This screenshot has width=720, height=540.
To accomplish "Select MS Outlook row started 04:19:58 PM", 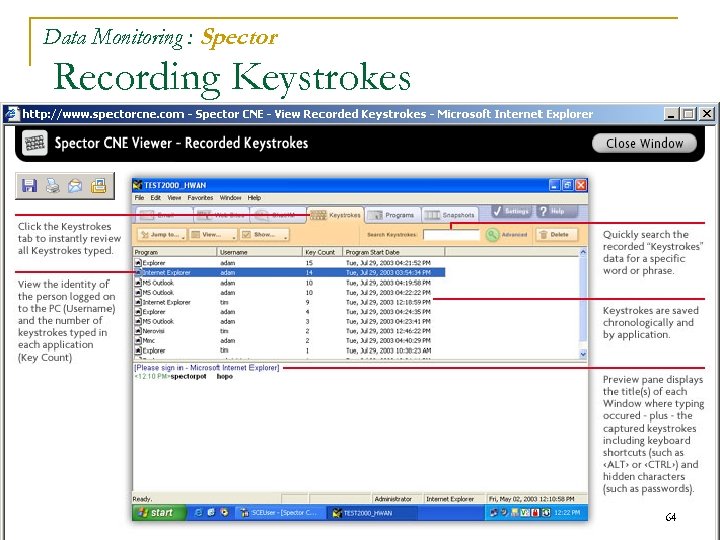I will point(289,283).
